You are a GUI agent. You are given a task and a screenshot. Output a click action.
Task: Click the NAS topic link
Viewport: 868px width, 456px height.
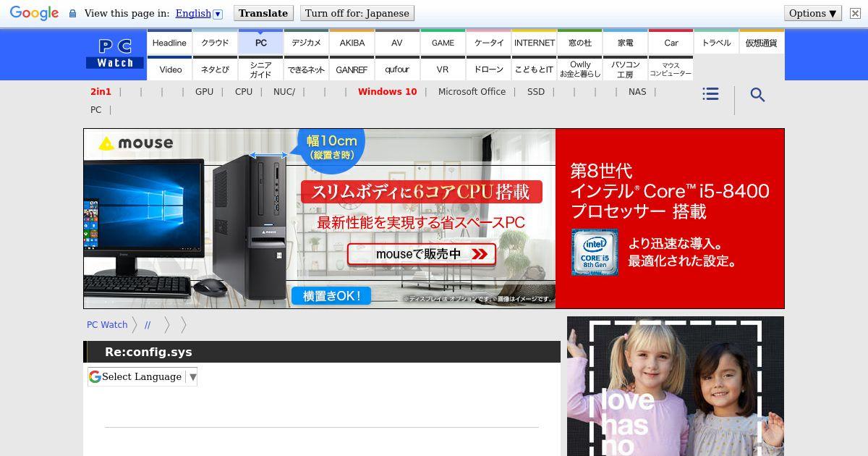[637, 92]
